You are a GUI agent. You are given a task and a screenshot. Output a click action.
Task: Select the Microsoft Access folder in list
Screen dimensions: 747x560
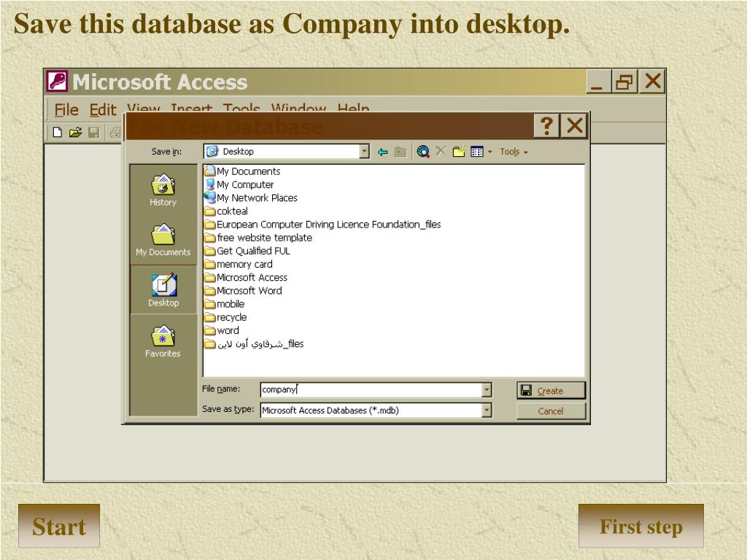click(246, 278)
